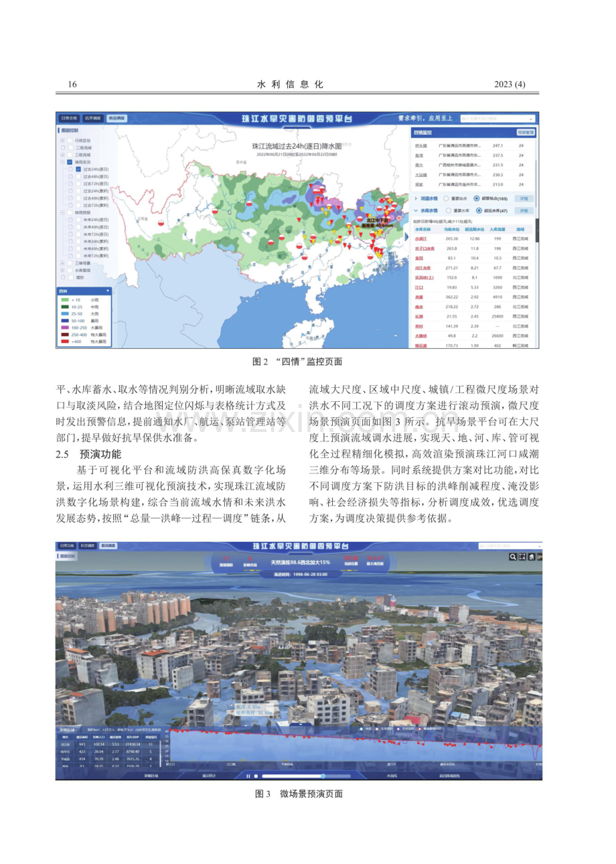This screenshot has height=864, width=616.
Task: Click the keyword search box dropdown
Action: coord(498,119)
